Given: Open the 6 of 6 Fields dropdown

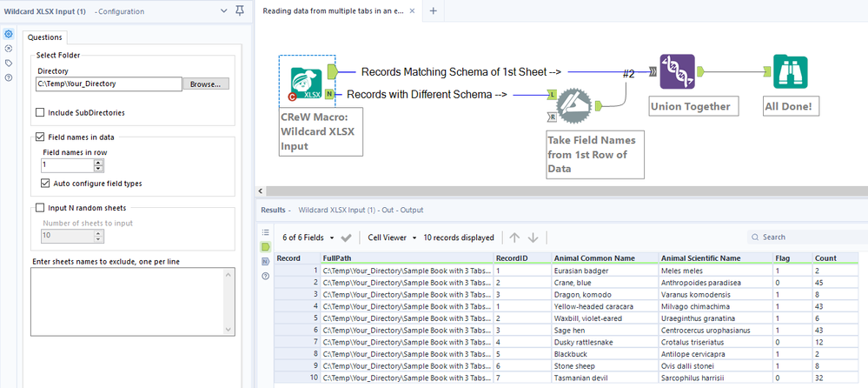Looking at the screenshot, I should pyautogui.click(x=309, y=237).
